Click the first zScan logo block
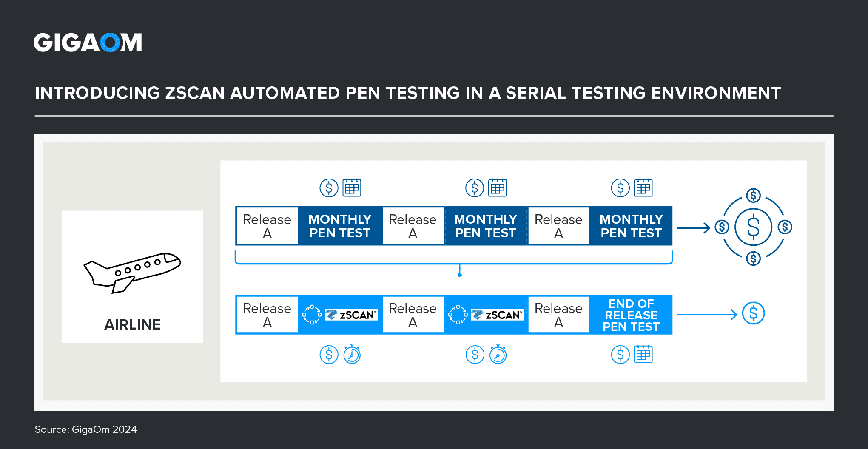Image resolution: width=868 pixels, height=449 pixels. click(340, 315)
